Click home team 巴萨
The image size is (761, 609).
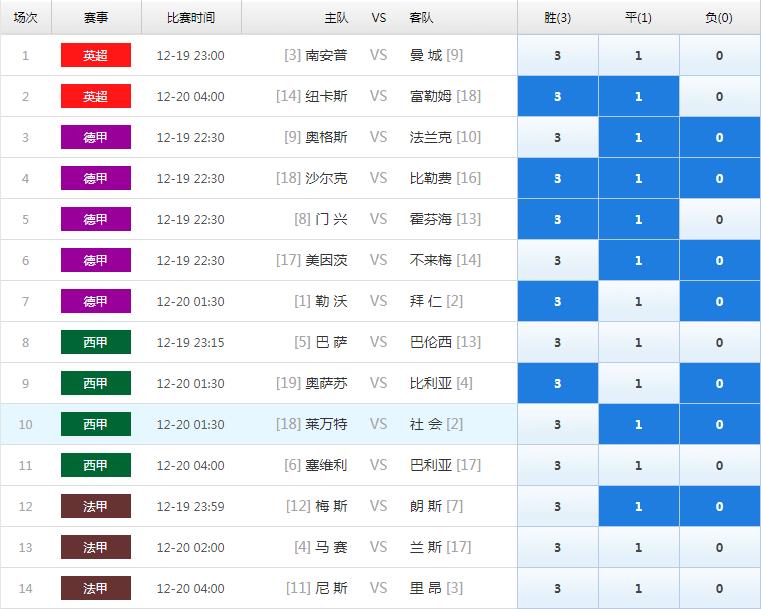click(x=331, y=342)
